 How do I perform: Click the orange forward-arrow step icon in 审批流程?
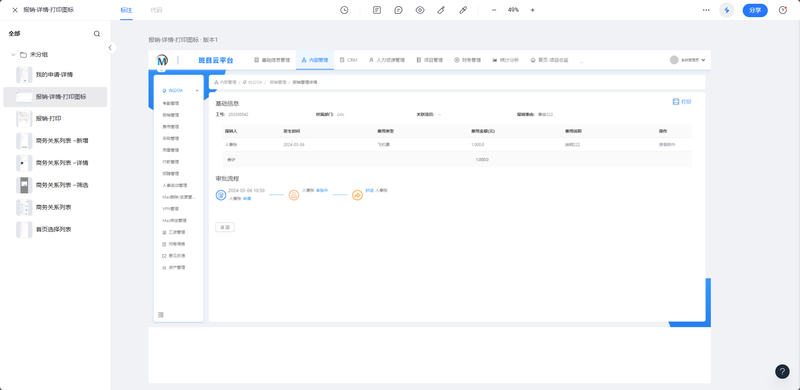(x=358, y=195)
